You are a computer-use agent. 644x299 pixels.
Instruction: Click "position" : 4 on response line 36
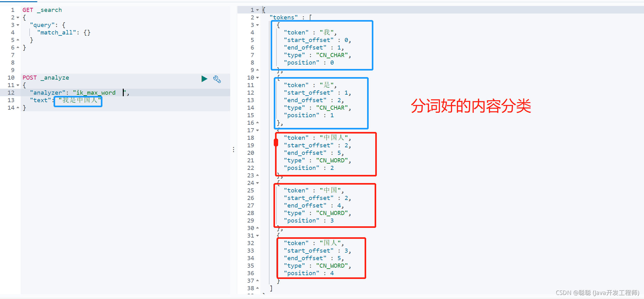click(309, 273)
